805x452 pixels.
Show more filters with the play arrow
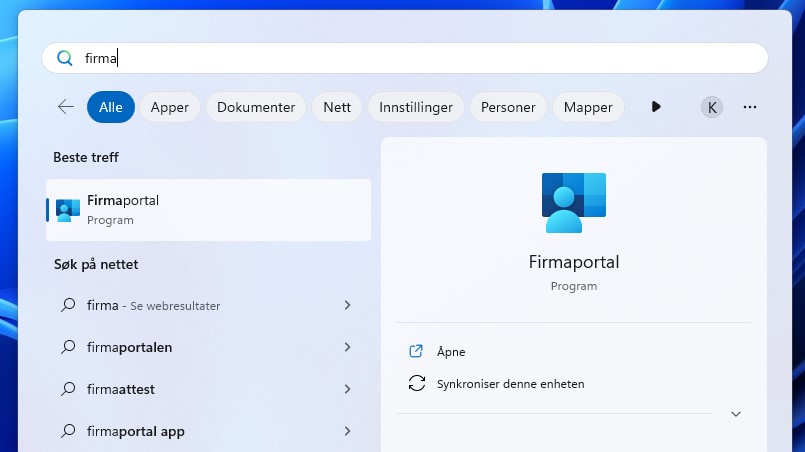[x=656, y=107]
